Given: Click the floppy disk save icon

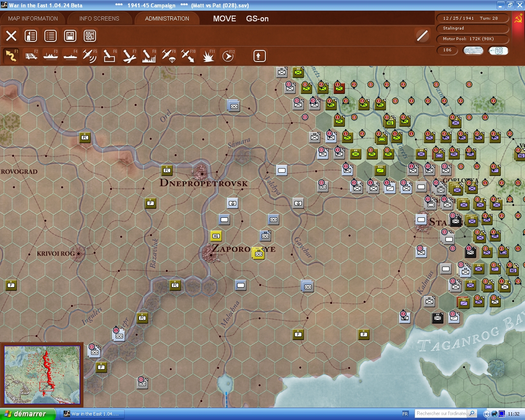Looking at the screenshot, I should point(70,36).
